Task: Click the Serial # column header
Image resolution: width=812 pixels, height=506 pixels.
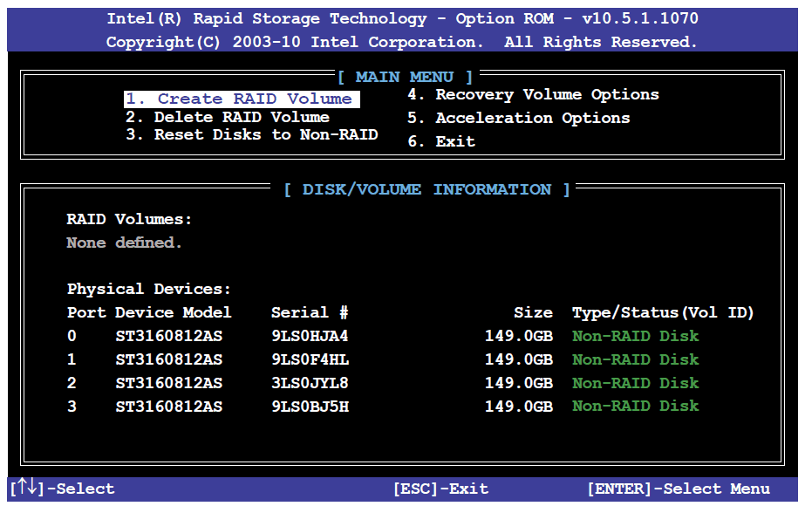Action: (x=309, y=312)
